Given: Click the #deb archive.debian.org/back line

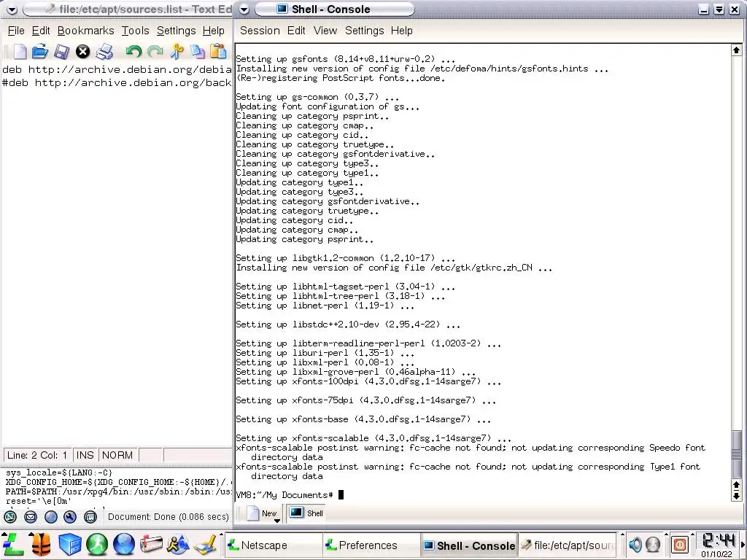Looking at the screenshot, I should point(117,83).
